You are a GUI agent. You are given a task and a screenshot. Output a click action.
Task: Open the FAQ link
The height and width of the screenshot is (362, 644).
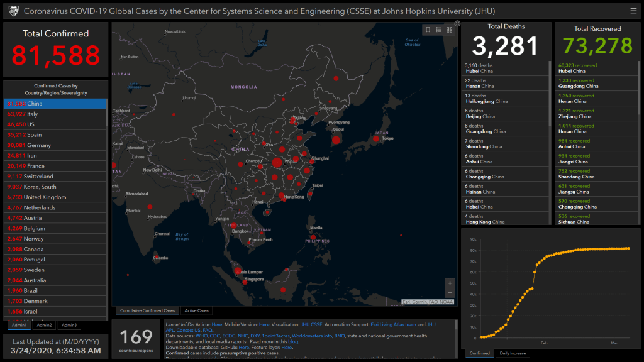[x=207, y=330]
